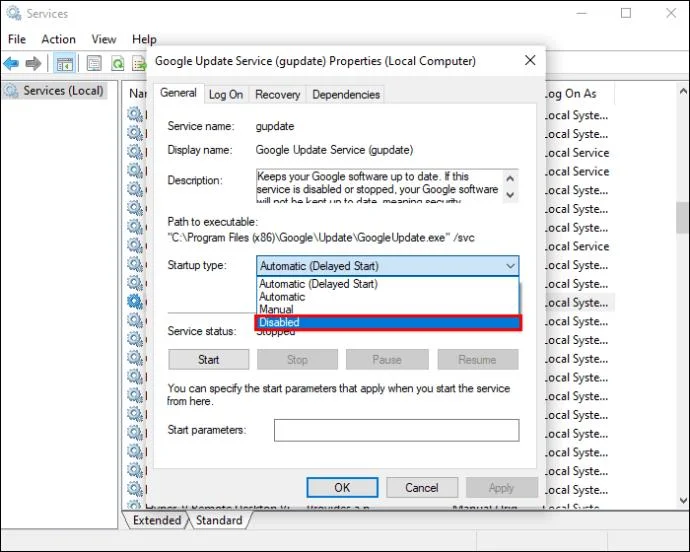Click the Start service button
Image resolution: width=690 pixels, height=552 pixels.
point(208,360)
